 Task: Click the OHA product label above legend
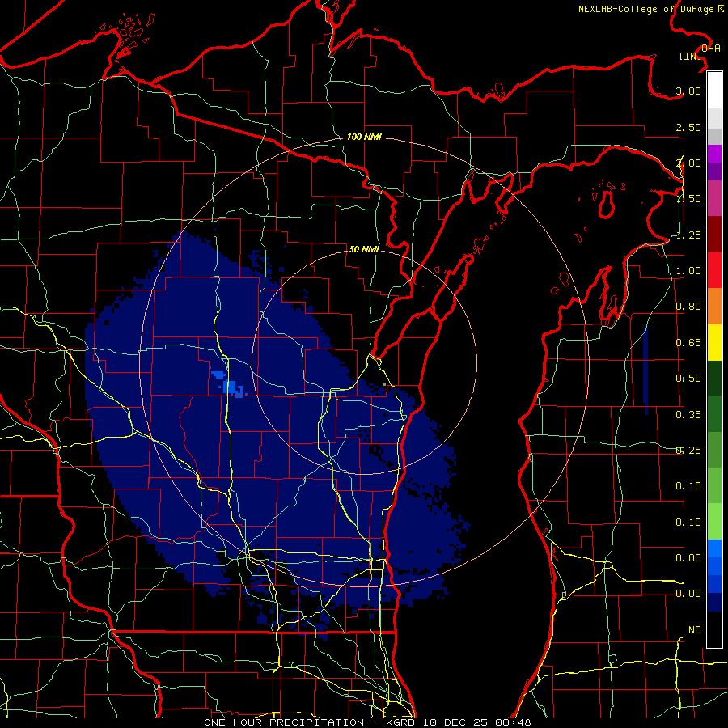[x=711, y=49]
